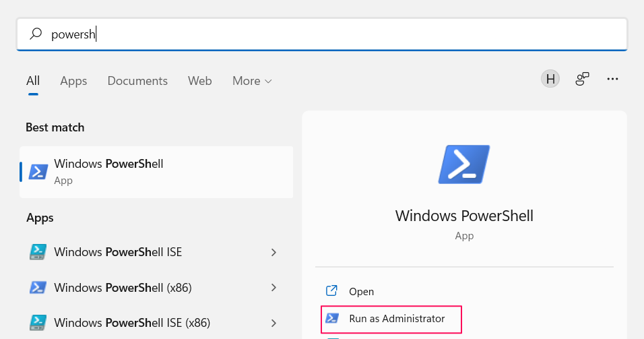Click the PowerShell ISE (x86) icon

click(38, 321)
